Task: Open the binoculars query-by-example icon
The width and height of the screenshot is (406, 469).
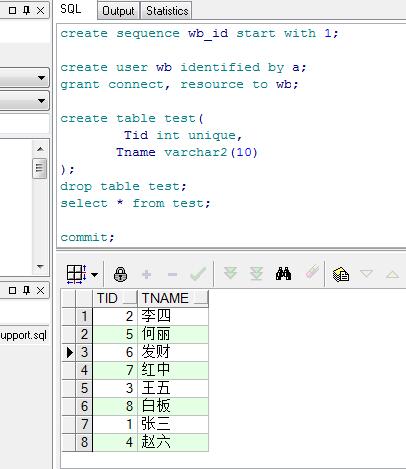Action: pyautogui.click(x=283, y=274)
